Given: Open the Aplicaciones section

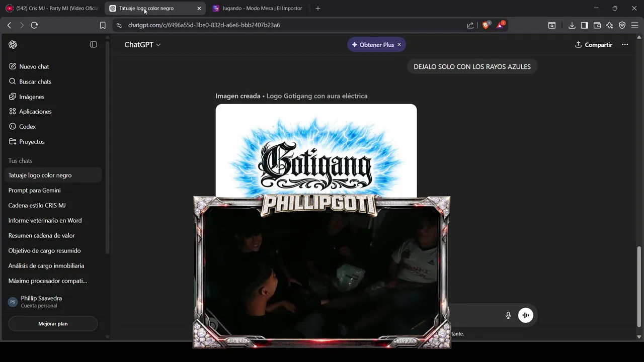Looking at the screenshot, I should tap(53, 112).
